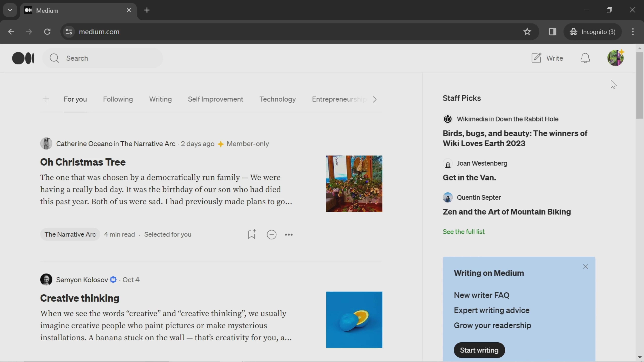The image size is (644, 362).
Task: Click See the full list link
Action: pos(464,232)
